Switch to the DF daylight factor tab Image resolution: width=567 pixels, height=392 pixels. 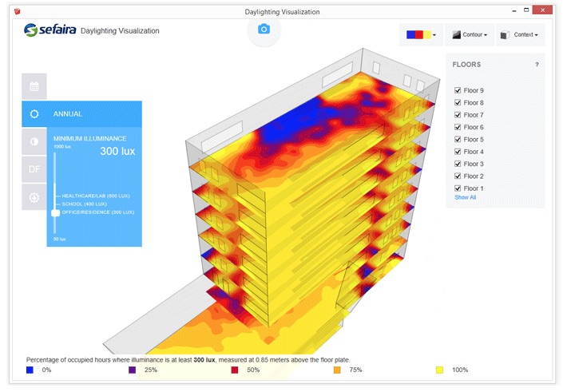(34, 169)
